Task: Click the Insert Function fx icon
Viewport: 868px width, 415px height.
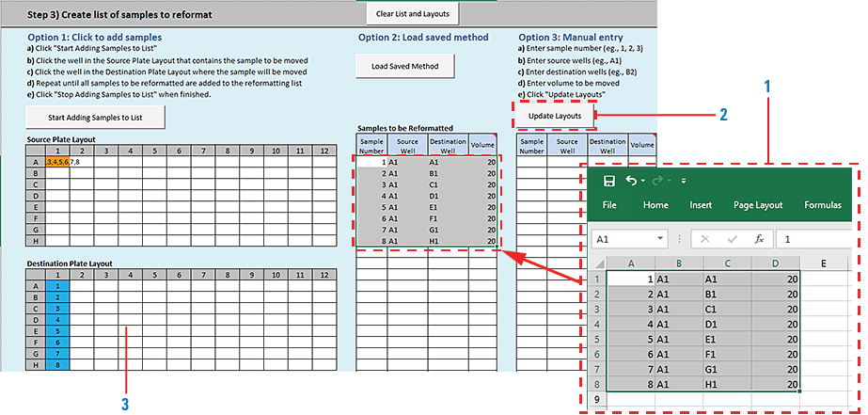Action: (758, 239)
